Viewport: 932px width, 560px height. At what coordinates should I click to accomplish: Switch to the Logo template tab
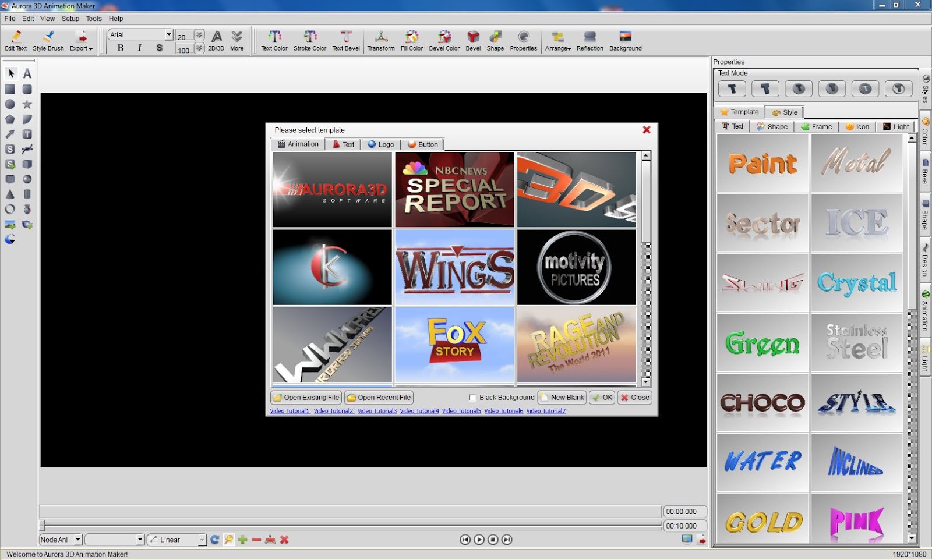point(380,144)
